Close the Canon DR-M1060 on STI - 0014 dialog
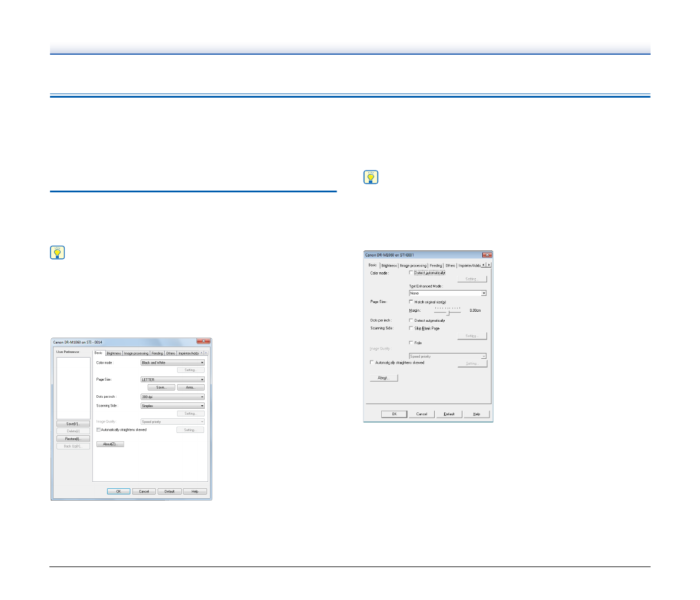The height and width of the screenshot is (600, 700). 204,341
